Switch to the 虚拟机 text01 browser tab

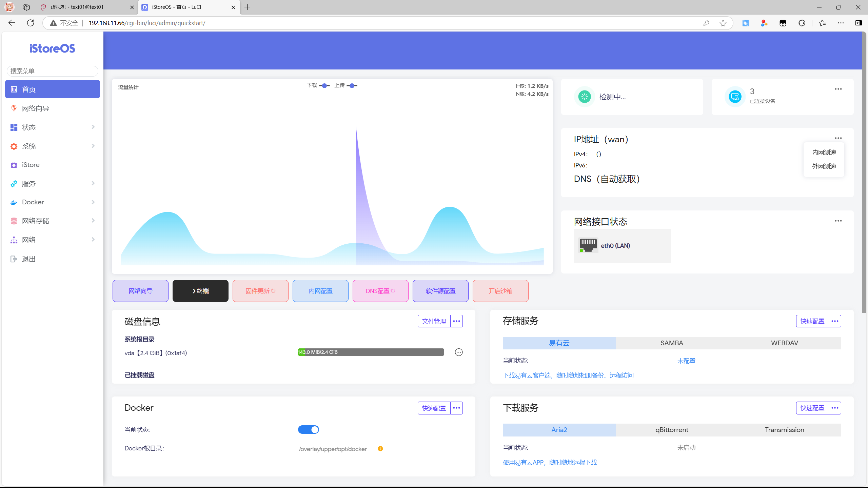[x=87, y=7]
